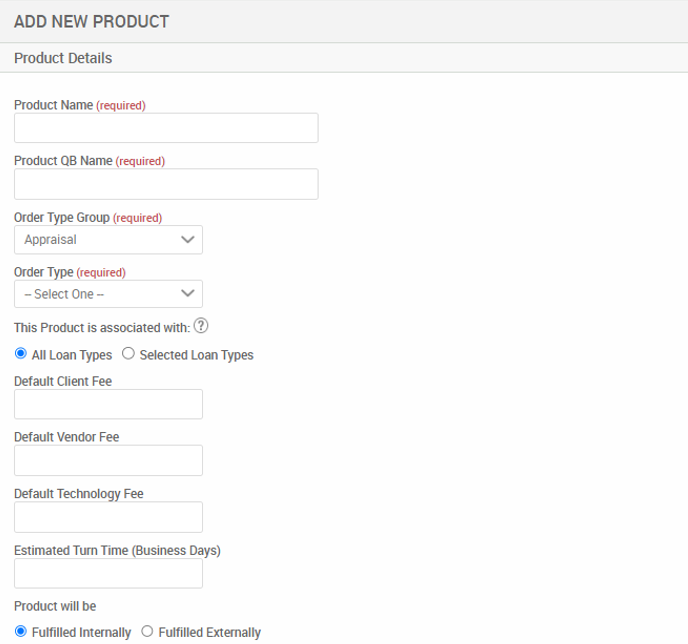Click the Default Client Fee label
The width and height of the screenshot is (688, 644).
click(x=63, y=381)
